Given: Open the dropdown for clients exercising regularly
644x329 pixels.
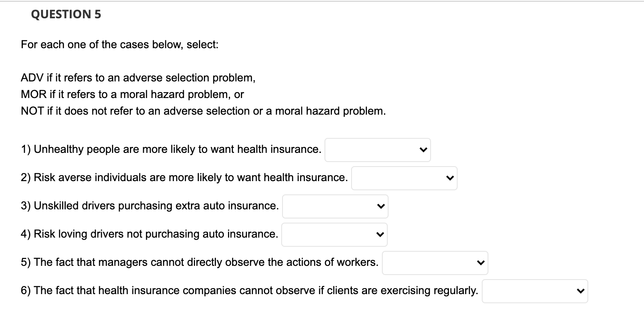Looking at the screenshot, I should [534, 291].
